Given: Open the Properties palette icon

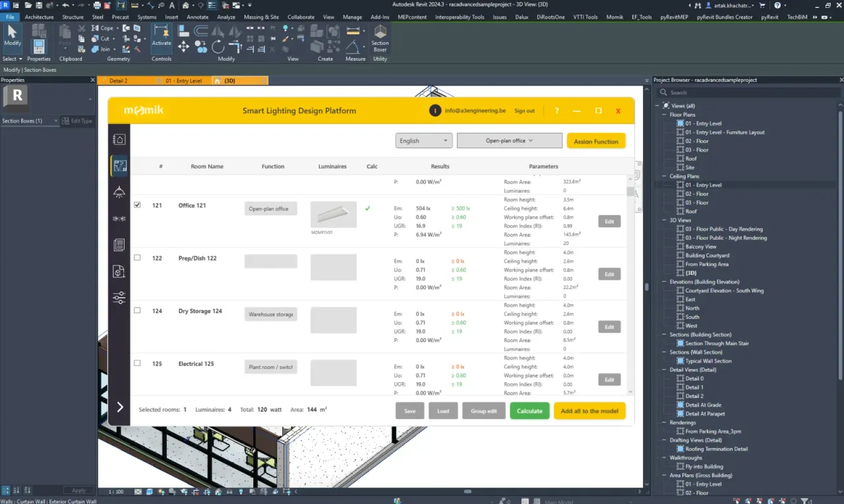Looking at the screenshot, I should [39, 46].
